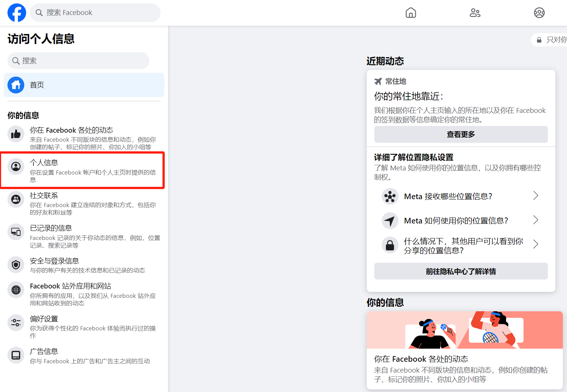Click the sliders icon for 偏好设置

tap(16, 322)
